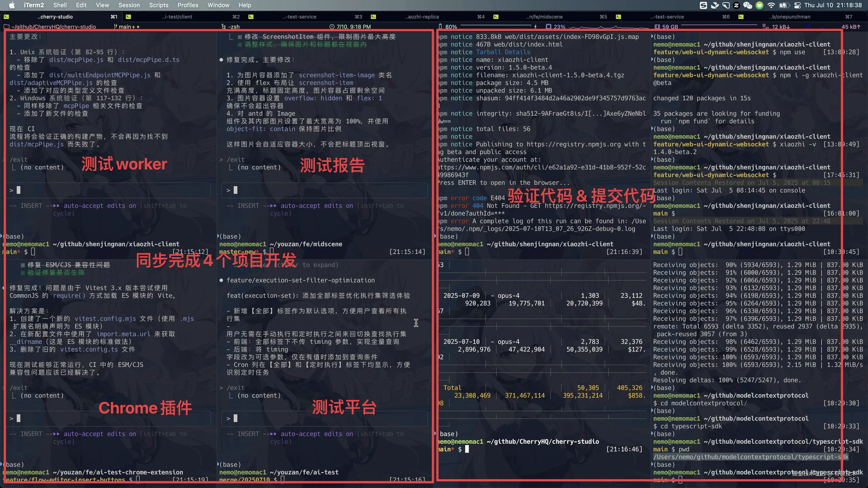Click the battery 80% status icon

click(440, 27)
